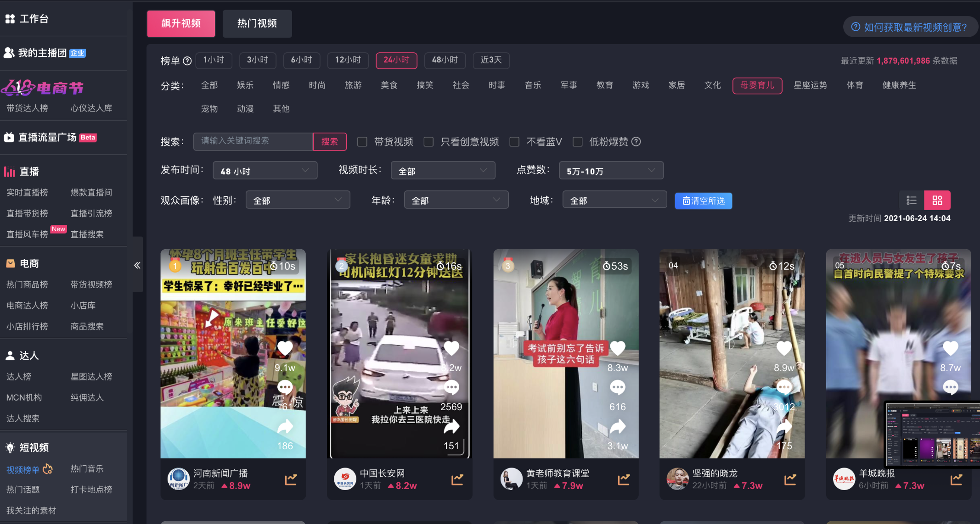Open the 发布时间 dropdown showing 48小时
Viewport: 980px width, 524px height.
[265, 171]
